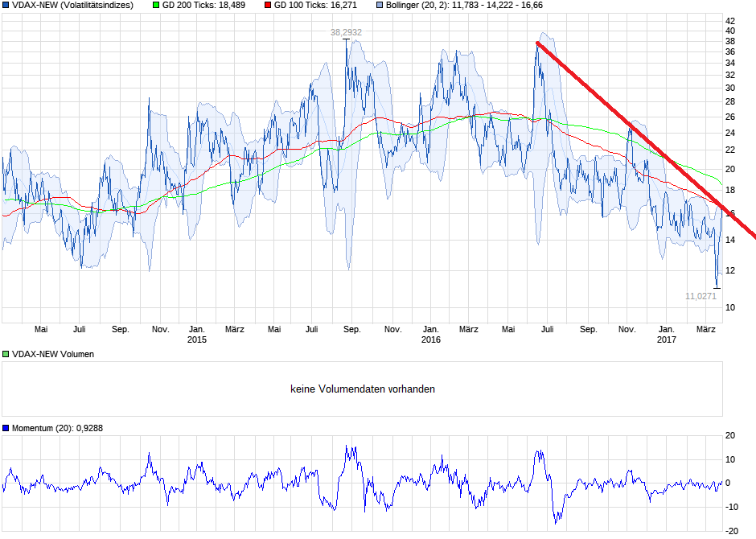Click the green VDAX-NEW Volumen legend square
Image resolution: width=756 pixels, height=539 pixels.
(x=6, y=354)
